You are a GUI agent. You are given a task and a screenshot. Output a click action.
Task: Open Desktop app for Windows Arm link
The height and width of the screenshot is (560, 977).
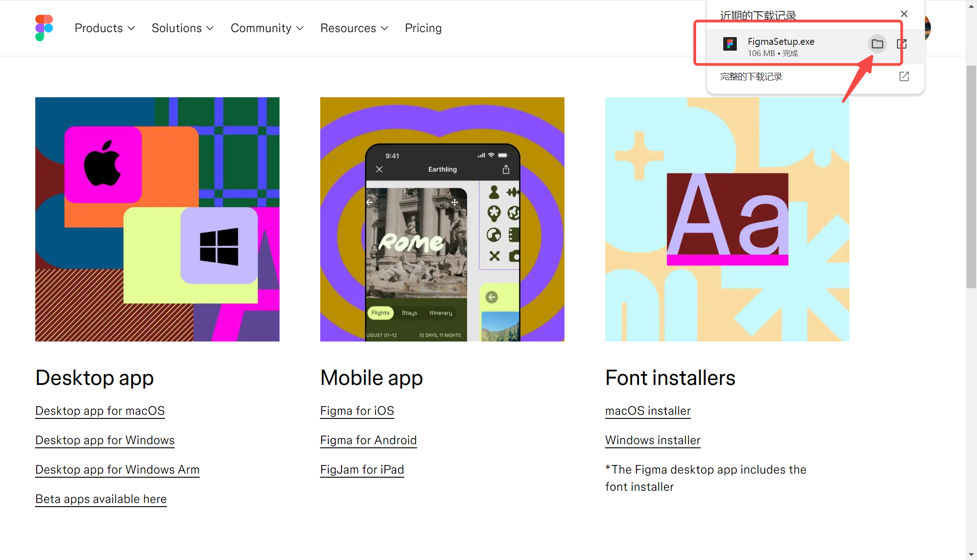[x=117, y=470]
